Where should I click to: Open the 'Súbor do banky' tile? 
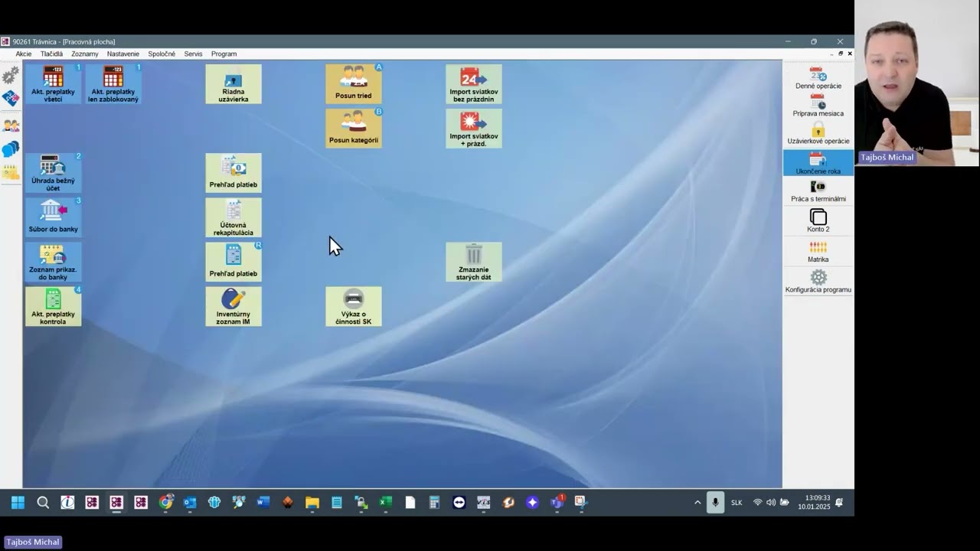coord(53,217)
